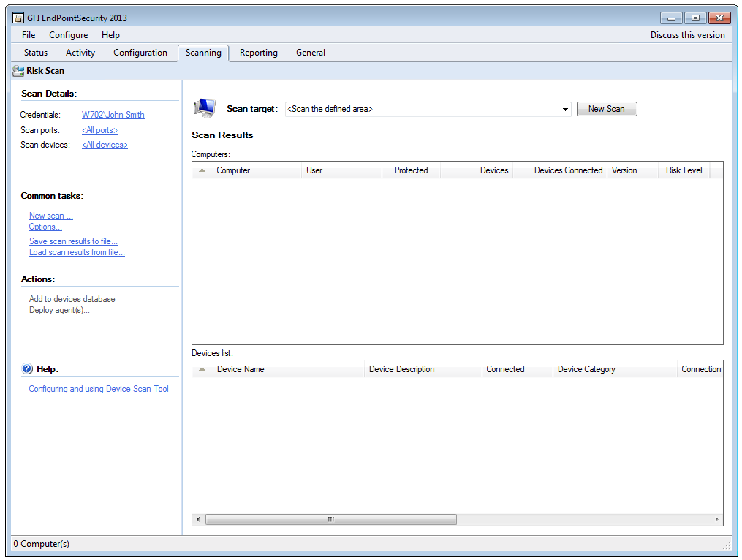Click the Deploy agent(s)... action

pyautogui.click(x=59, y=310)
